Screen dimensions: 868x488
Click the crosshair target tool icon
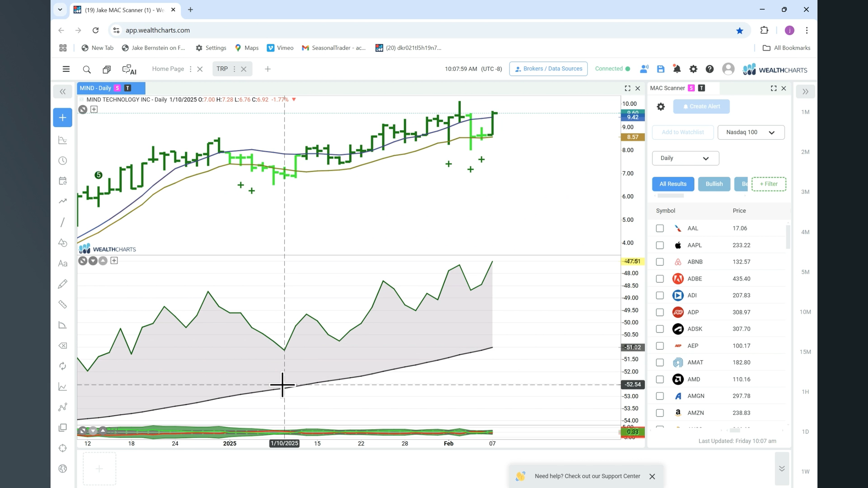pos(63,448)
